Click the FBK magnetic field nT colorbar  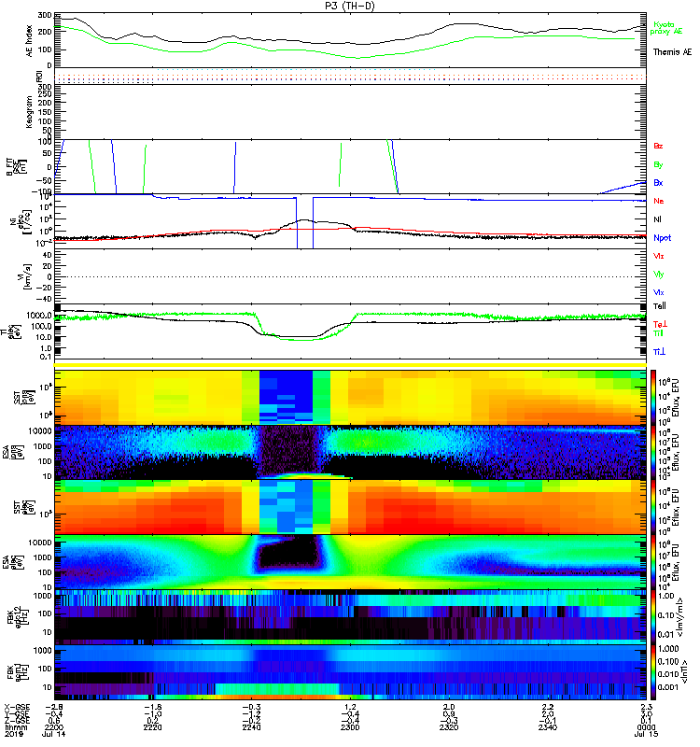coord(653,672)
